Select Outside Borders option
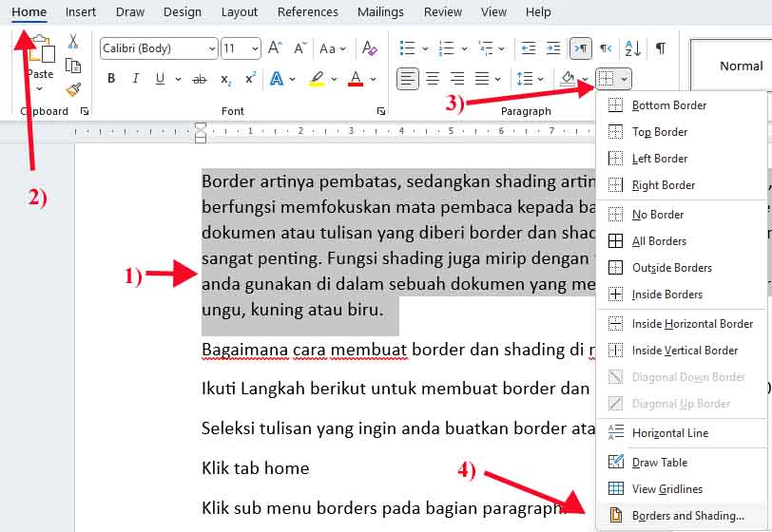The image size is (772, 532). (x=682, y=268)
